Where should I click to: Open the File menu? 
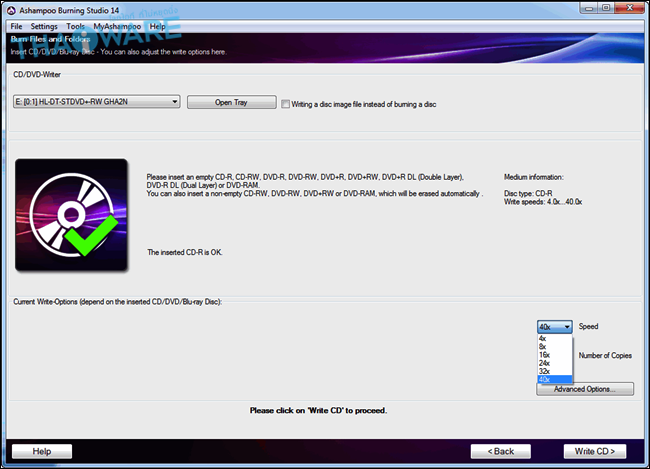pyautogui.click(x=16, y=27)
